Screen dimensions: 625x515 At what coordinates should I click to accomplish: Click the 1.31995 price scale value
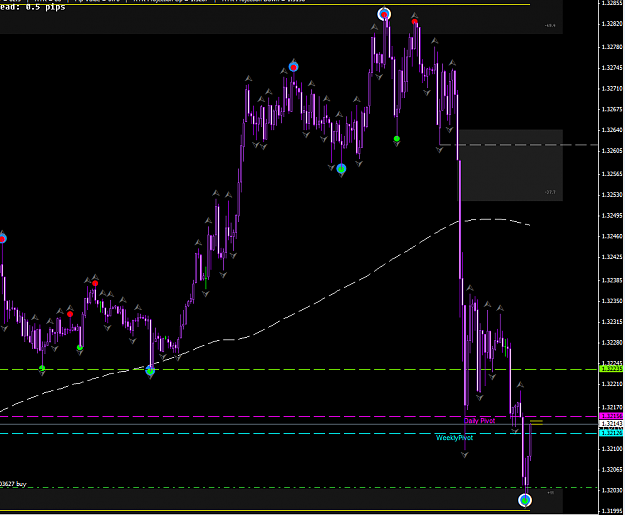(612, 511)
